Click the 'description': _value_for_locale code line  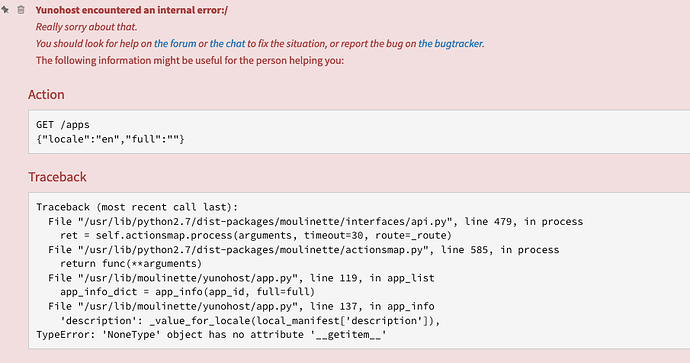250,321
